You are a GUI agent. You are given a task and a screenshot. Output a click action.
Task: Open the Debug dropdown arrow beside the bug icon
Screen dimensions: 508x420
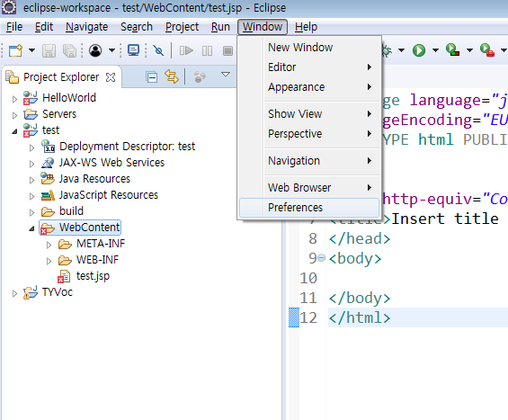coord(401,50)
